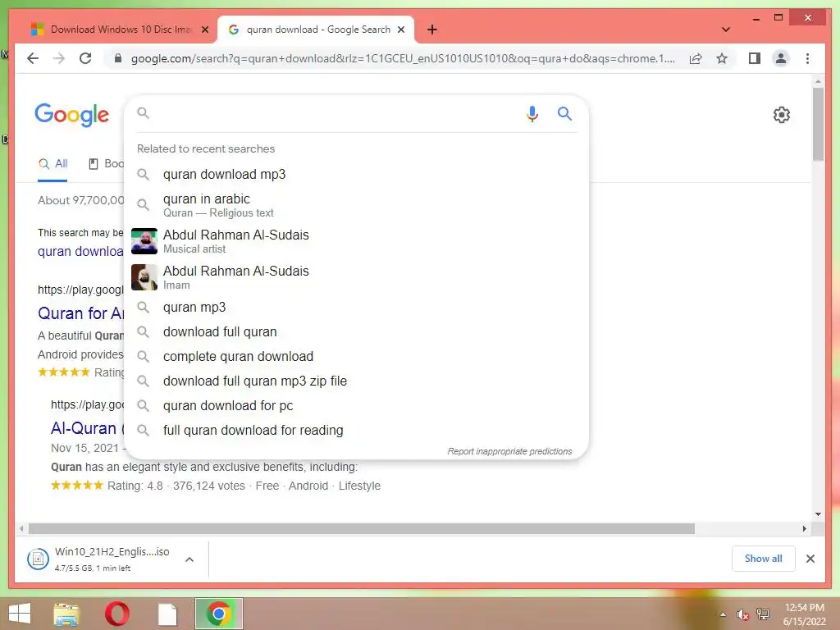This screenshot has width=840, height=630.
Task: Reload the page with refresh icon
Action: [85, 58]
